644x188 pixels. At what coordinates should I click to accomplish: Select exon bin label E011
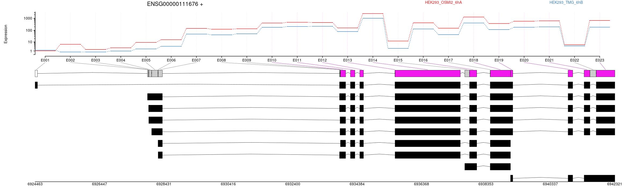pos(297,60)
